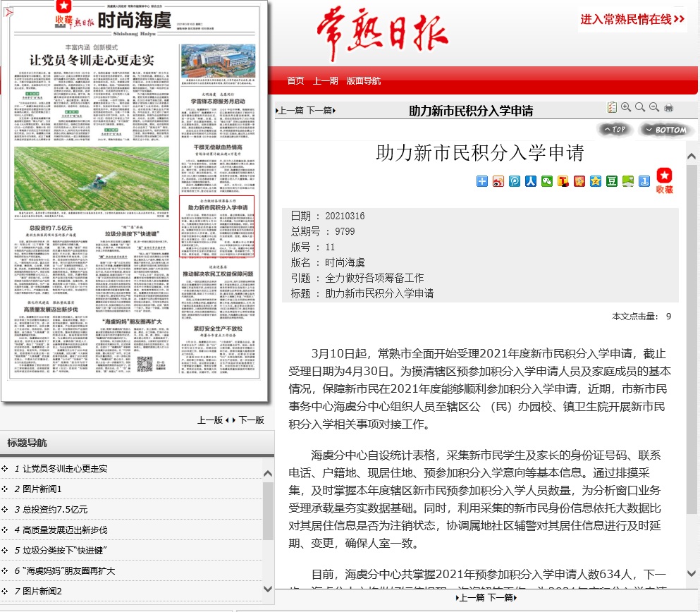Share the article to Renren
The height and width of the screenshot is (612, 700).
coord(530,181)
